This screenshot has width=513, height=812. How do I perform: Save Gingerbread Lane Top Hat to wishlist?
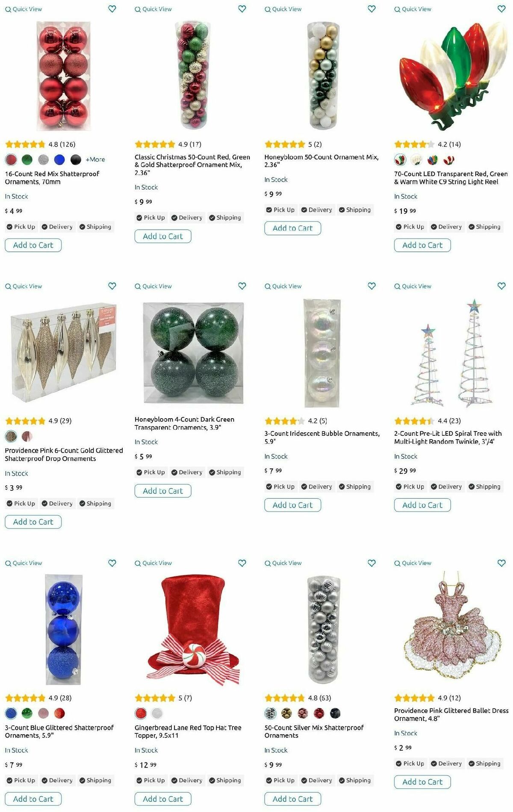[x=242, y=563]
